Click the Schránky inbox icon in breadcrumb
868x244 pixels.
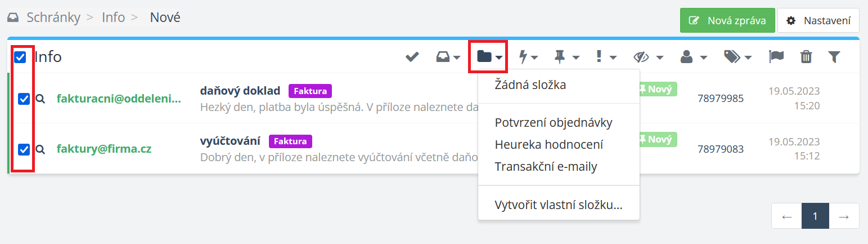[13, 17]
